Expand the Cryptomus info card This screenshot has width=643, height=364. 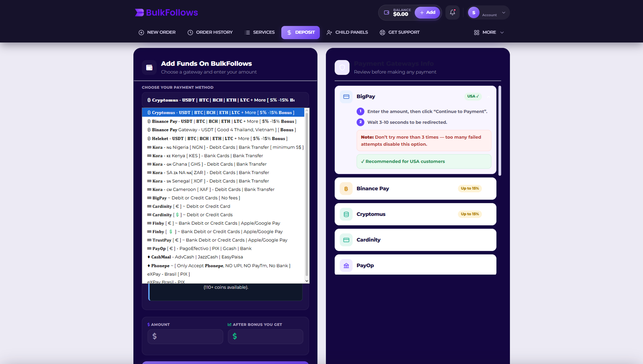[x=415, y=214]
